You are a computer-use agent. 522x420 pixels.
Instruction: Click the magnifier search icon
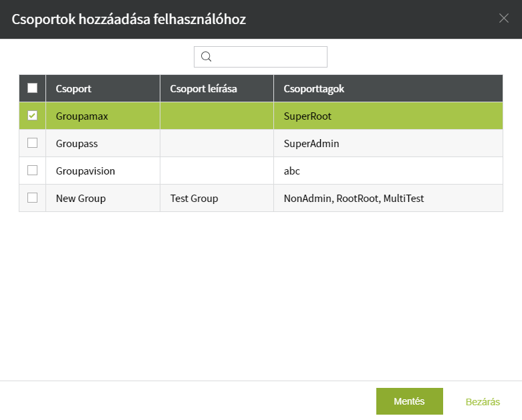coord(206,57)
